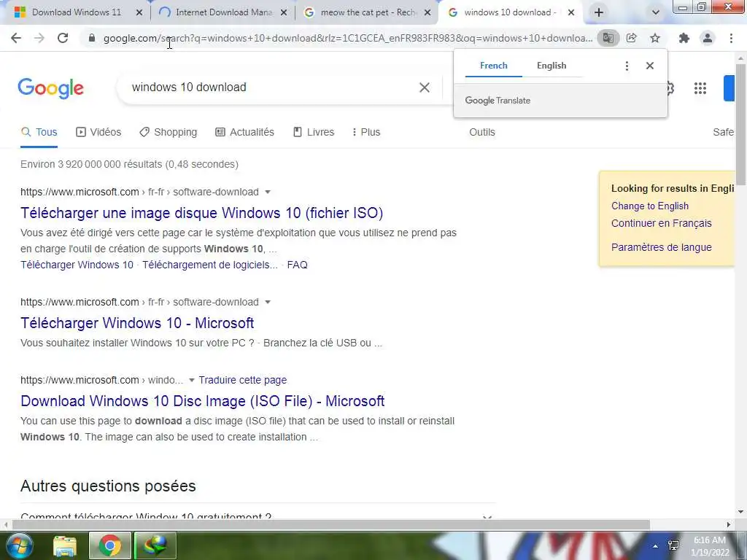Expand dropdown arrow beside second microsoft.com result URL
The width and height of the screenshot is (747, 560).
(268, 302)
